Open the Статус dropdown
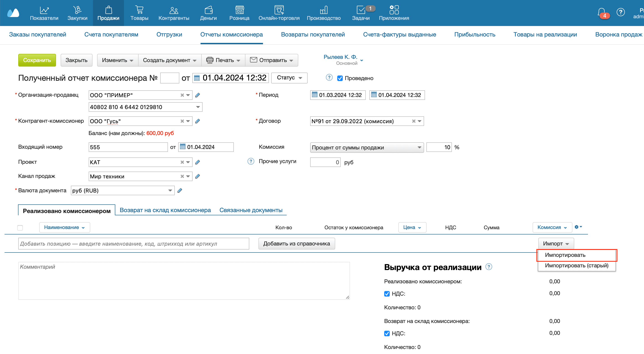 tap(289, 78)
